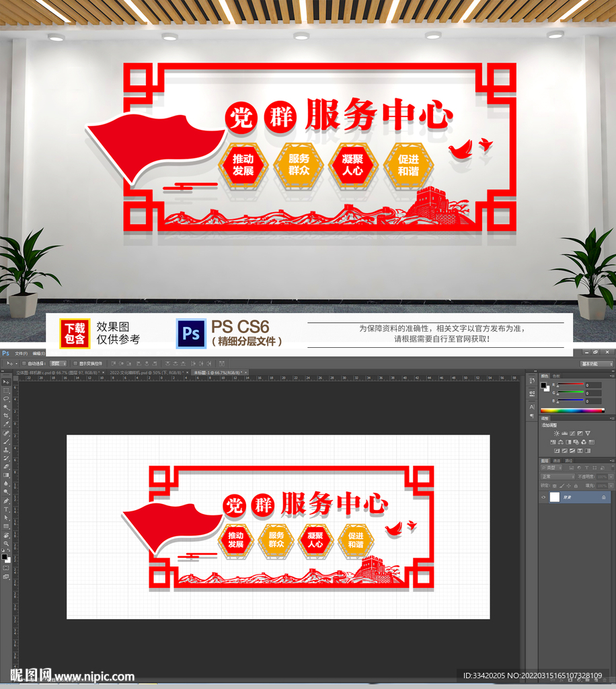Select the Brush tool
The height and width of the screenshot is (689, 616).
(6, 441)
